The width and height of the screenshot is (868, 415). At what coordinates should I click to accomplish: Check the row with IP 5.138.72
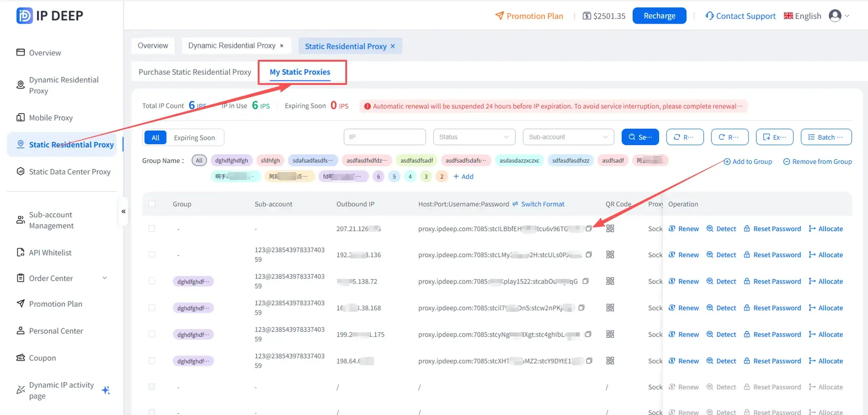click(x=152, y=281)
